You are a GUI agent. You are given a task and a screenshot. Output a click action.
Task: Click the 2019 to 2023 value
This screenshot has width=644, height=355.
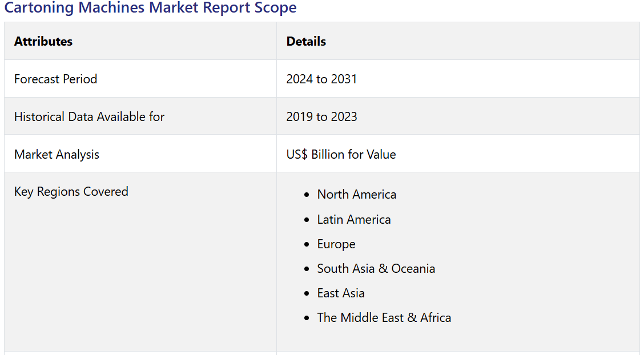[x=321, y=116]
